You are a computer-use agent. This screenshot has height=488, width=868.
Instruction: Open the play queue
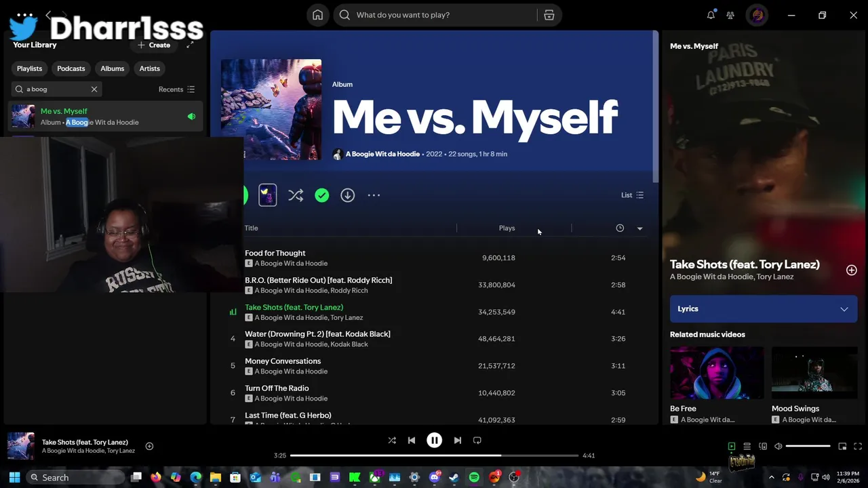pyautogui.click(x=747, y=446)
